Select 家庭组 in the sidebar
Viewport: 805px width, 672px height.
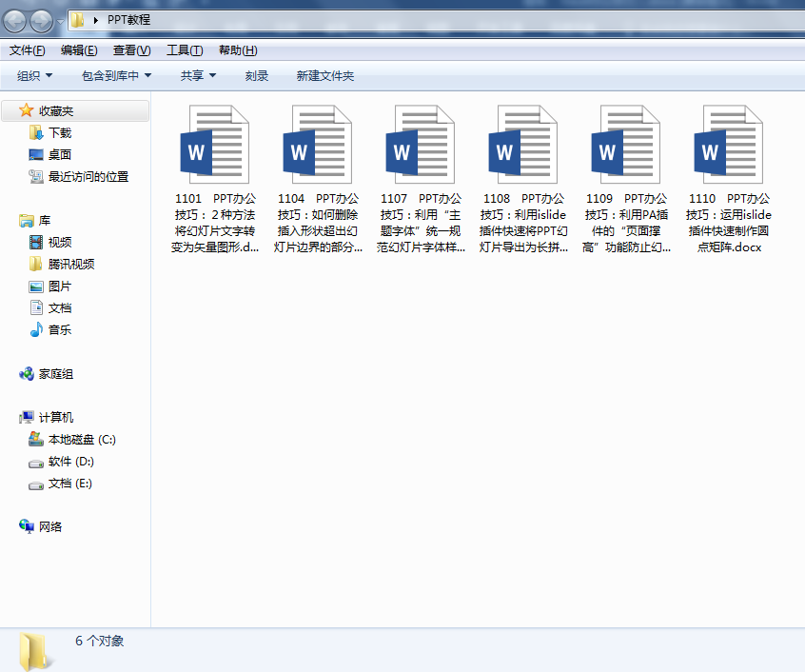56,374
